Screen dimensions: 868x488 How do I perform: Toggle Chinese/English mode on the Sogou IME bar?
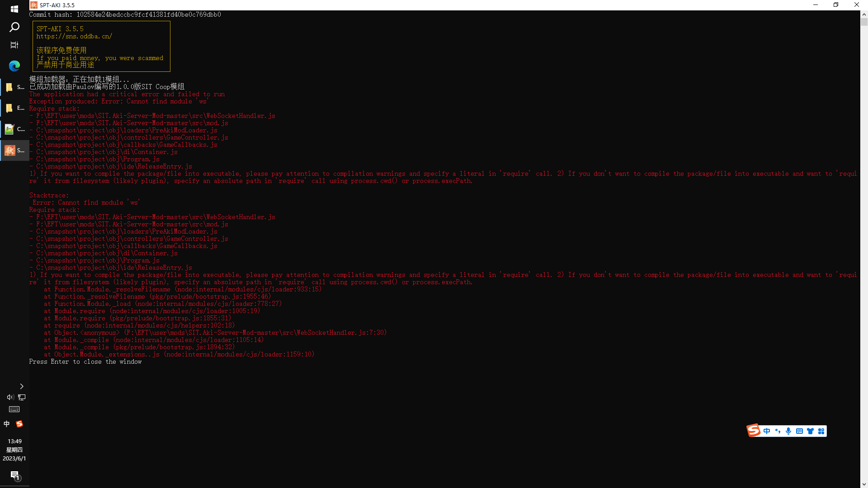(767, 431)
